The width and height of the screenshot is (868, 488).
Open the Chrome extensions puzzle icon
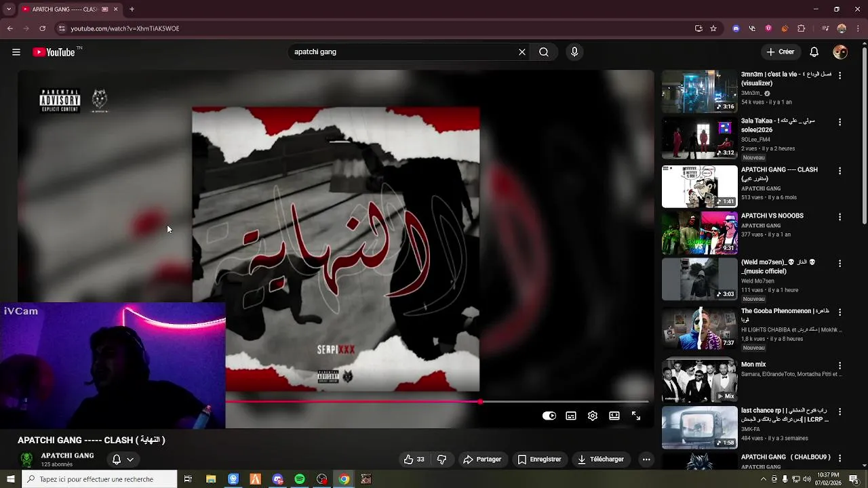[x=802, y=28]
